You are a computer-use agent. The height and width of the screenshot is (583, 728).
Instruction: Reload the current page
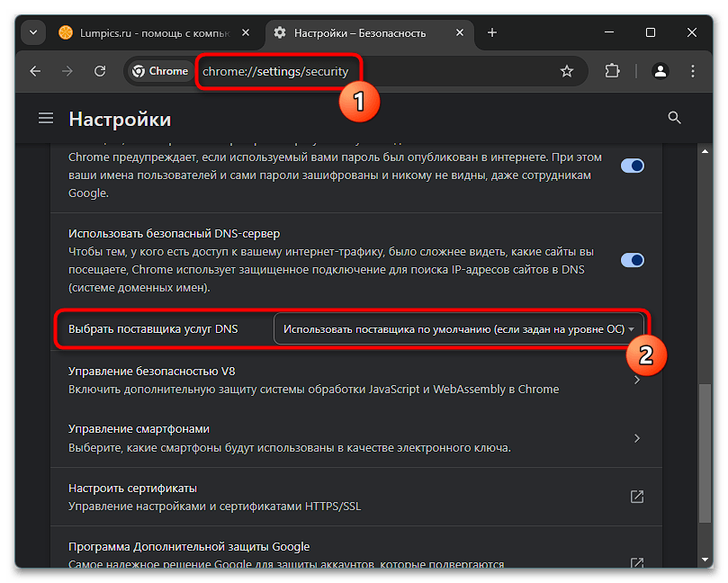click(100, 71)
